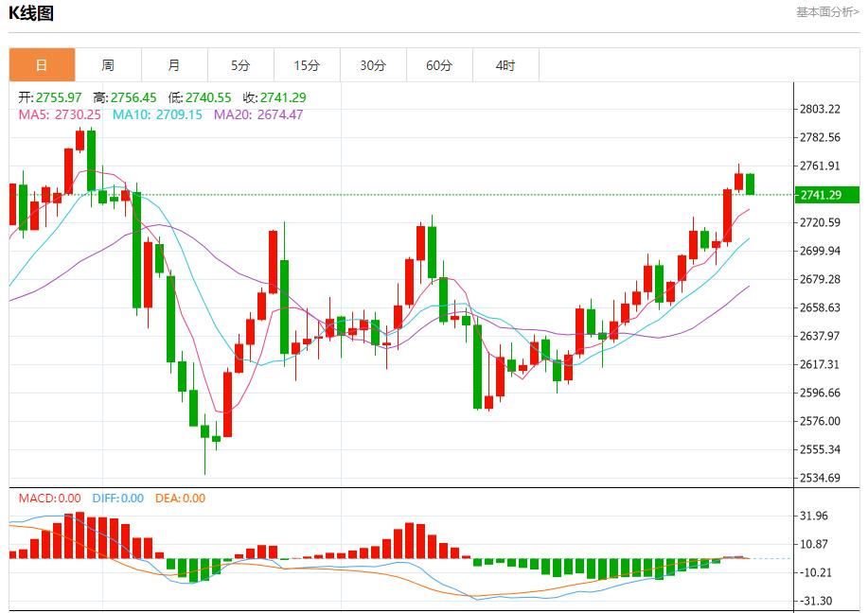Click the MACD indicator label
868x613 pixels.
(x=50, y=499)
